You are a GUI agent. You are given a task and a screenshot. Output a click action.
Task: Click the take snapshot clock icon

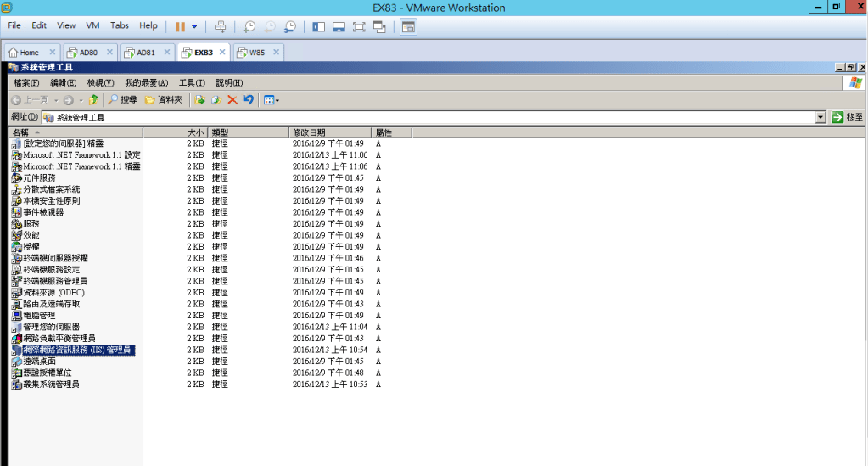point(249,26)
